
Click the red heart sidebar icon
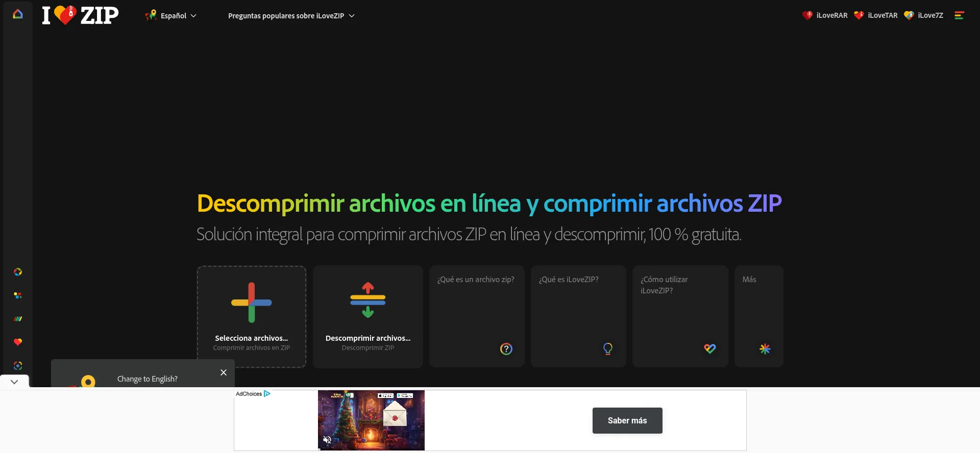(x=18, y=342)
